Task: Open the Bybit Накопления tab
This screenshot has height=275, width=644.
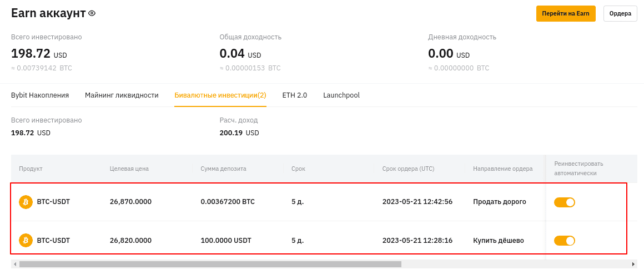Action: click(x=40, y=95)
